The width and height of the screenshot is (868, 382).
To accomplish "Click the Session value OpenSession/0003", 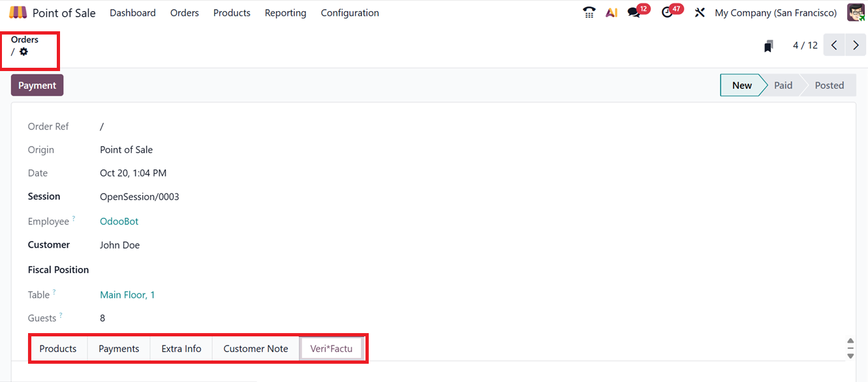I will point(139,197).
